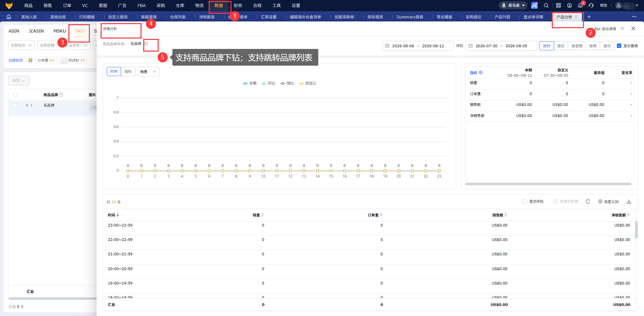Toggle 同比 series in chart legend
This screenshot has height=316, width=644.
tap(287, 83)
